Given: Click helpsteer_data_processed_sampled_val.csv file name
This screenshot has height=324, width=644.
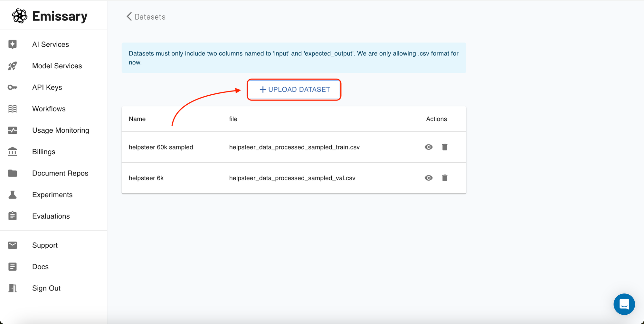Looking at the screenshot, I should 292,178.
